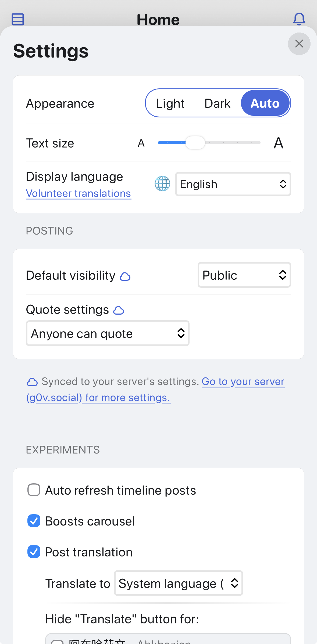Disable the Boosts carousel checkbox
The image size is (317, 644).
pos(34,521)
